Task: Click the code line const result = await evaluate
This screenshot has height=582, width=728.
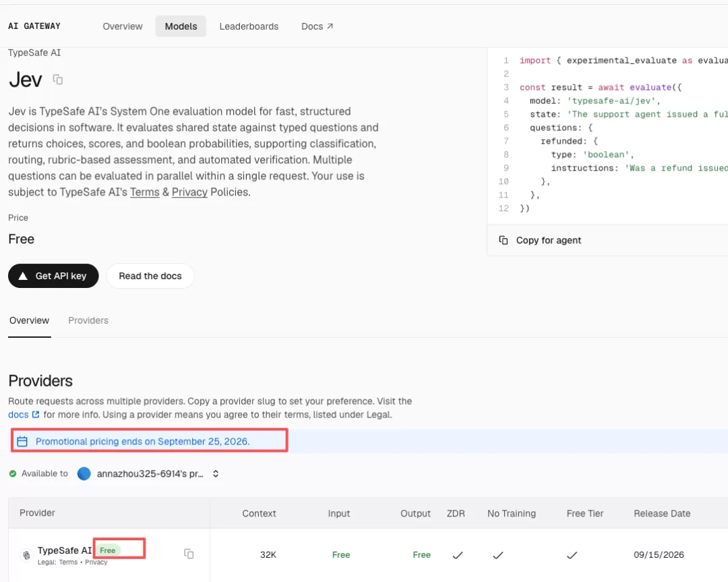Action: pos(601,87)
